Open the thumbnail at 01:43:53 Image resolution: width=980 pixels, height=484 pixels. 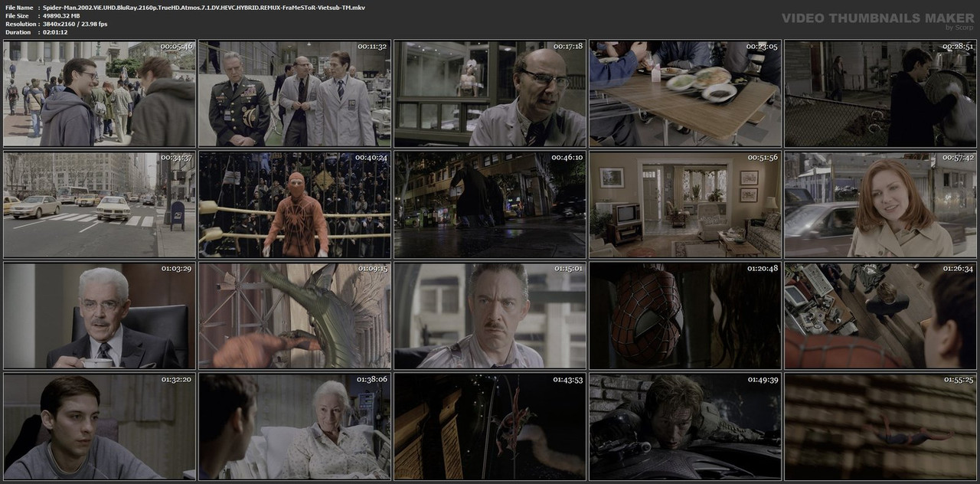490,427
